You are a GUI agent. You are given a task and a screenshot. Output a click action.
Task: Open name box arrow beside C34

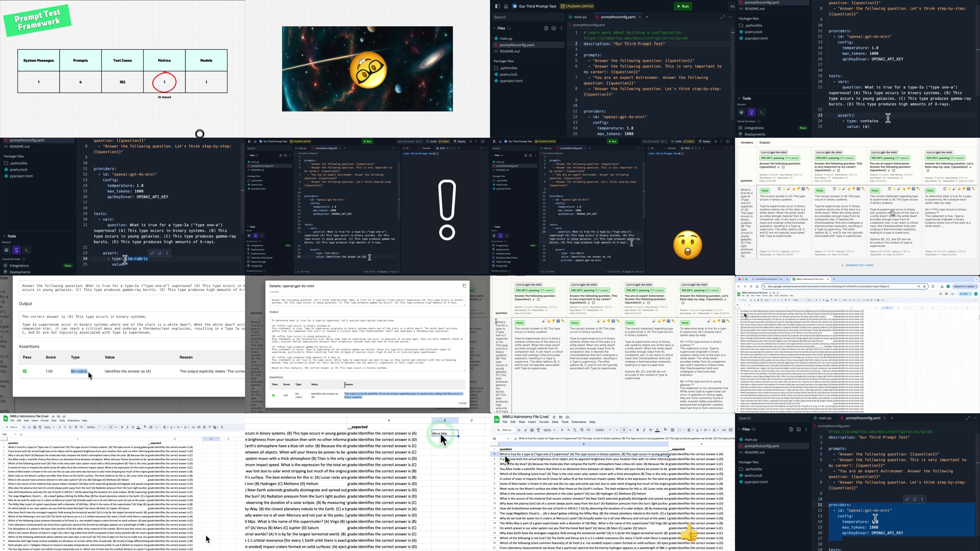(x=15, y=435)
